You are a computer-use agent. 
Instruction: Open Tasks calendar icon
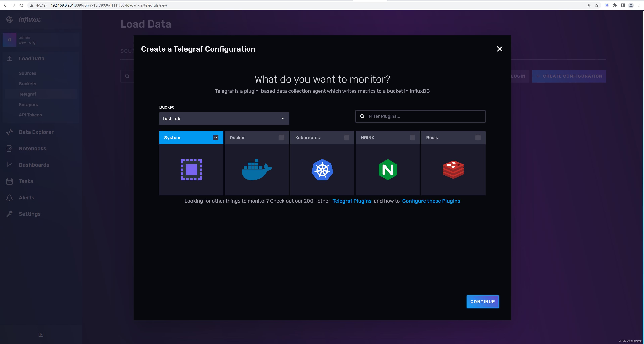(10, 181)
